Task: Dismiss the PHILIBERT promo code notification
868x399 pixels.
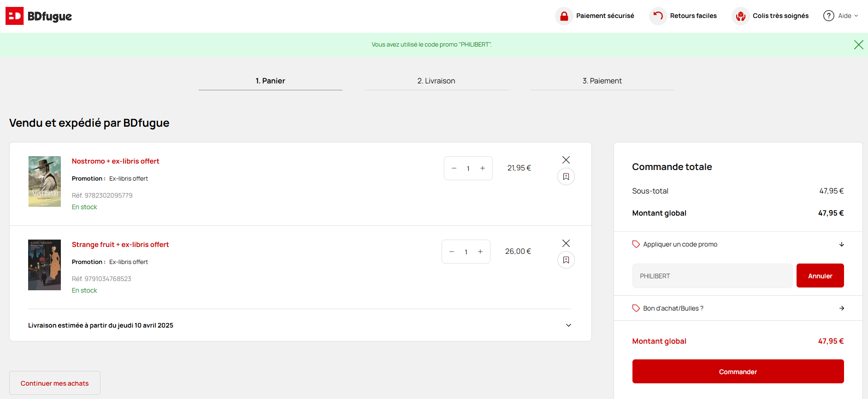Action: point(858,45)
